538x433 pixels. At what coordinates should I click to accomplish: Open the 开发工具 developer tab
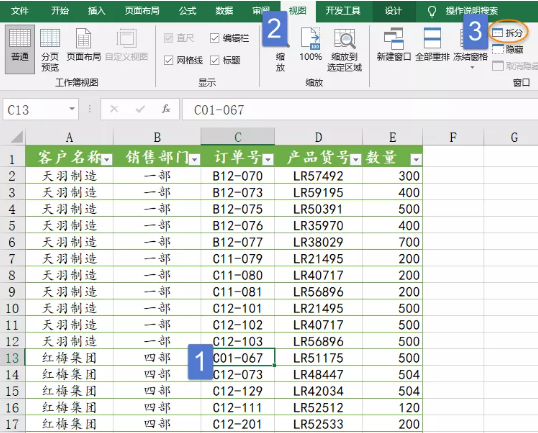point(343,11)
